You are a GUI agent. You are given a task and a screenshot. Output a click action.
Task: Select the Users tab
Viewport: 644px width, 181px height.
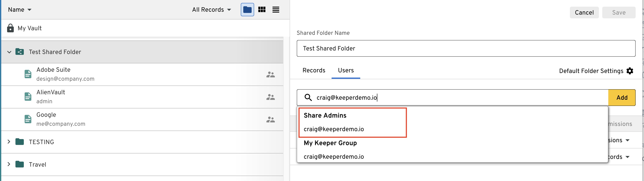coord(346,70)
